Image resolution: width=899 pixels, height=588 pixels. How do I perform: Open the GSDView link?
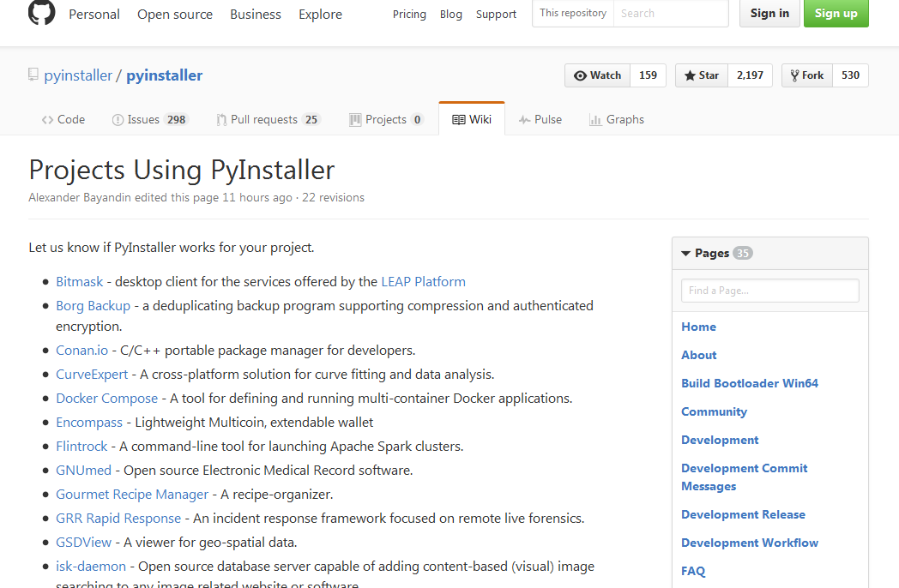(84, 543)
